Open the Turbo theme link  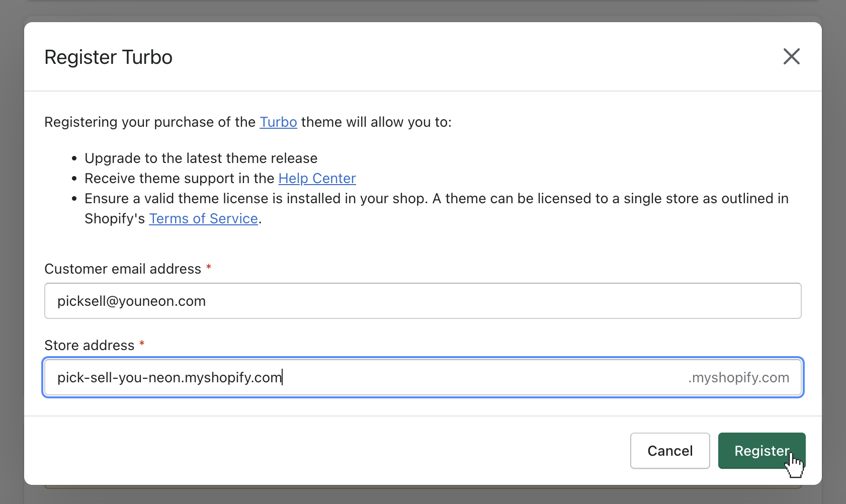(x=278, y=122)
